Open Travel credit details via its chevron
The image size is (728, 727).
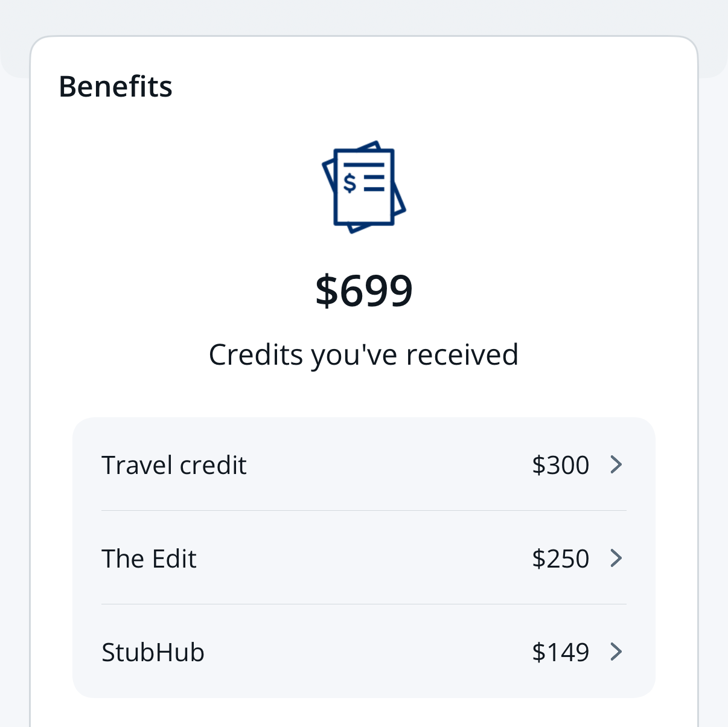[x=616, y=465]
